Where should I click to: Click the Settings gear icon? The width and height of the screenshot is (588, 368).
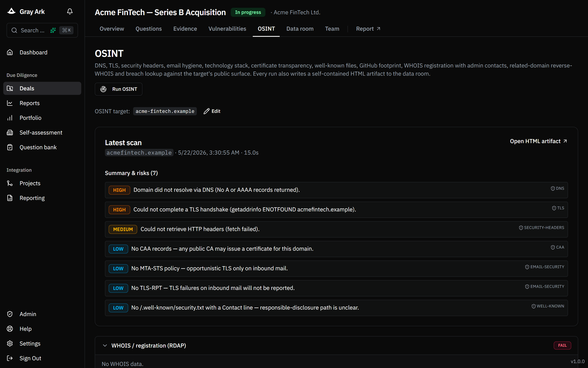(x=10, y=344)
